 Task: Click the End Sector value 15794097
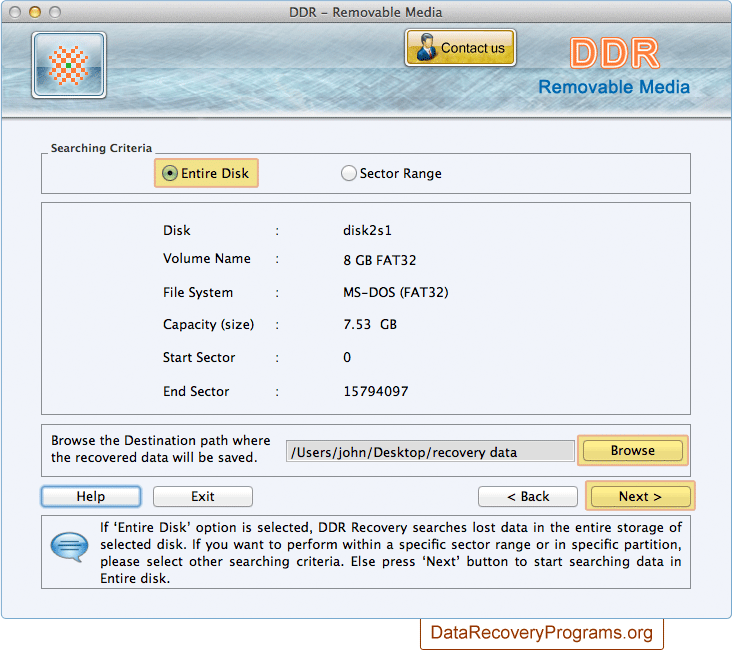[x=376, y=391]
